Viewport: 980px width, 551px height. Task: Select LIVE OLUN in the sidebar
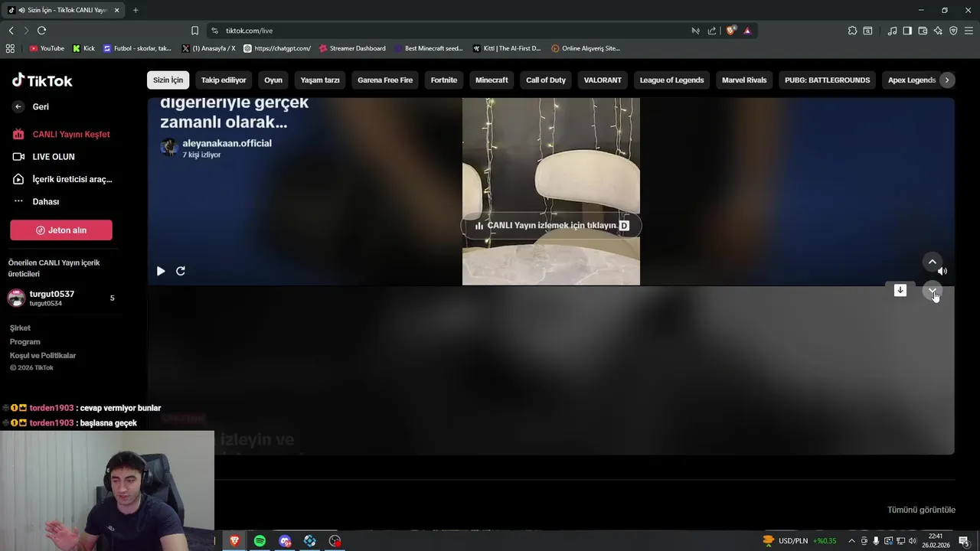44,157
